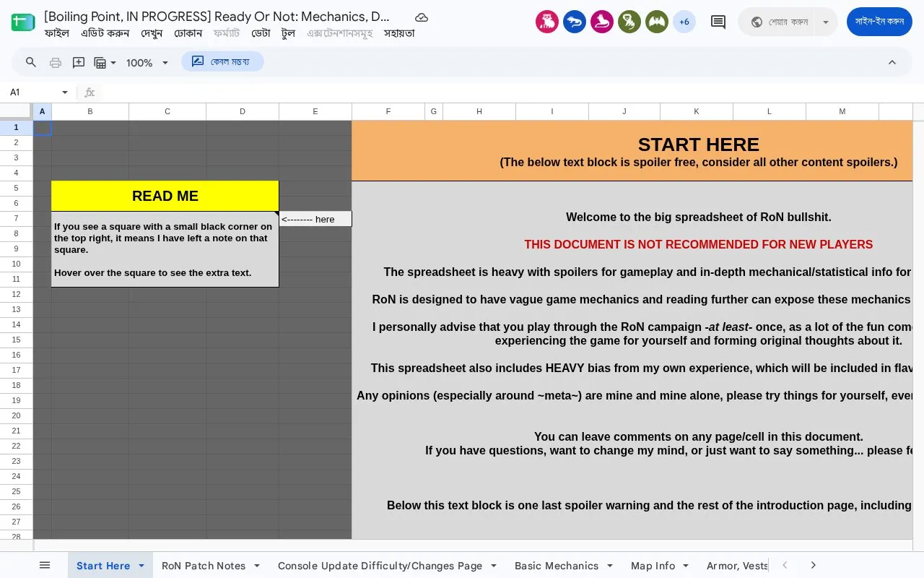Image resolution: width=924 pixels, height=578 pixels.
Task: Open the টুল menu
Action: (289, 33)
